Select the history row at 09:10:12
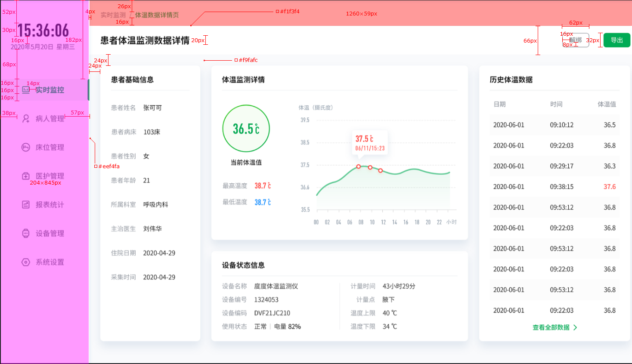632x364 pixels. point(555,125)
